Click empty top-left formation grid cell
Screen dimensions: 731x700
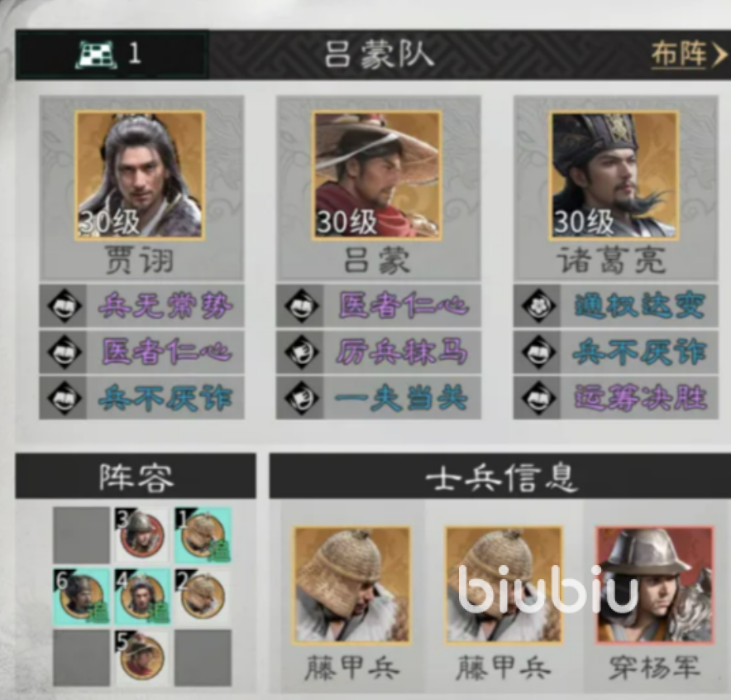click(81, 535)
